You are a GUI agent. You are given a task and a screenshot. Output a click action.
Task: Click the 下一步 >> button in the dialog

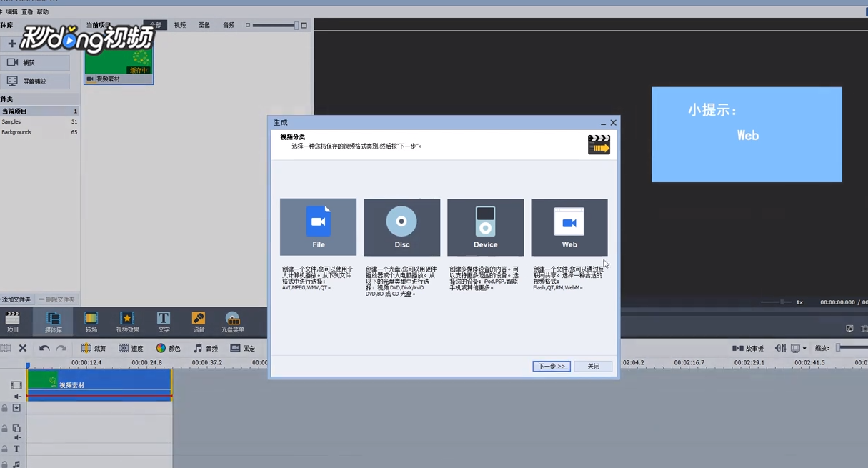point(551,366)
